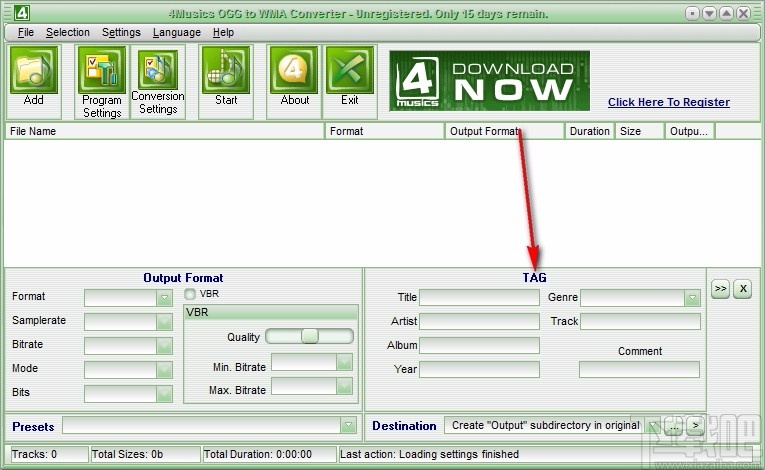765x470 pixels.
Task: Enable the VBR checkbox
Action: click(190, 294)
